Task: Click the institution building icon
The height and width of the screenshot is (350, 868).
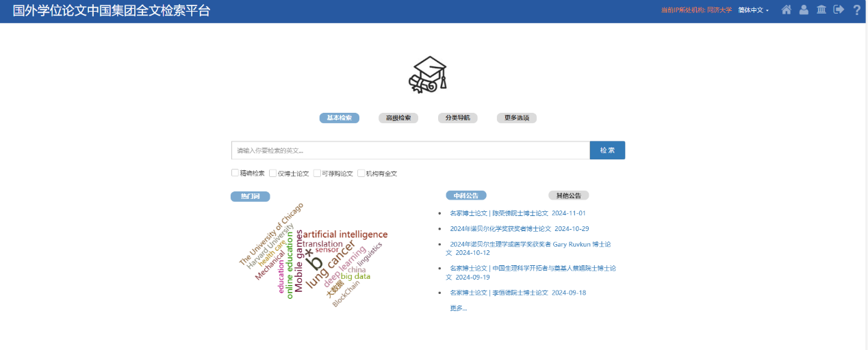Action: point(821,10)
